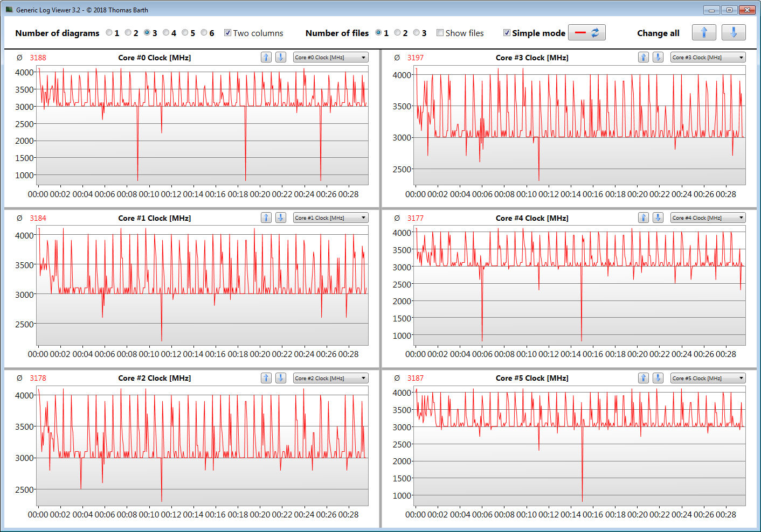Click the up arrow for Core #3 Clock chart
Viewport: 761px width, 532px height.
(644, 57)
